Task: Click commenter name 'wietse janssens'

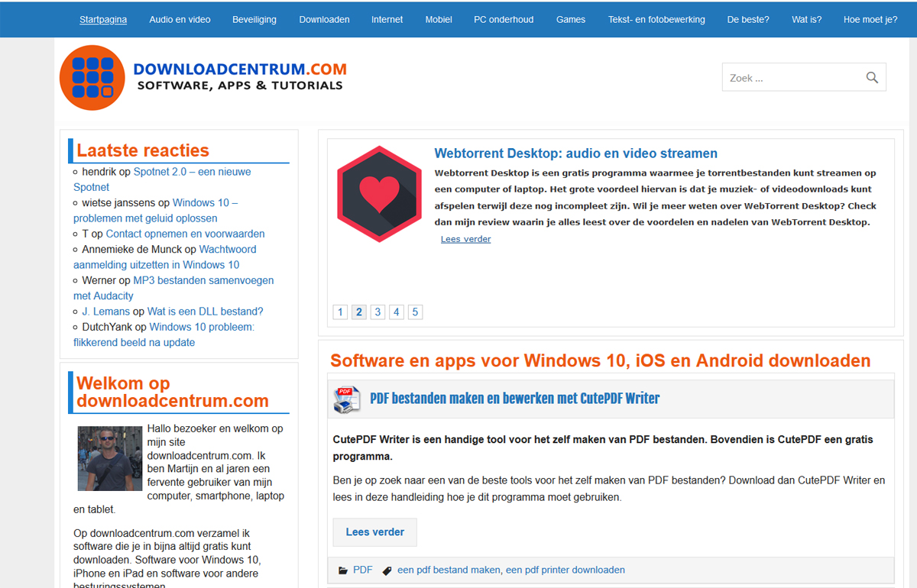Action: [118, 203]
